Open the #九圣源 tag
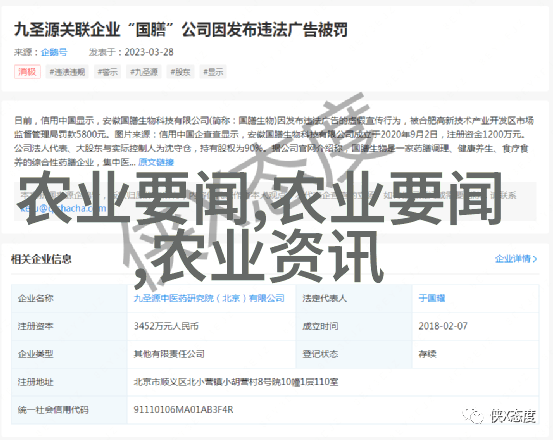This screenshot has width=553, height=440. tap(144, 72)
